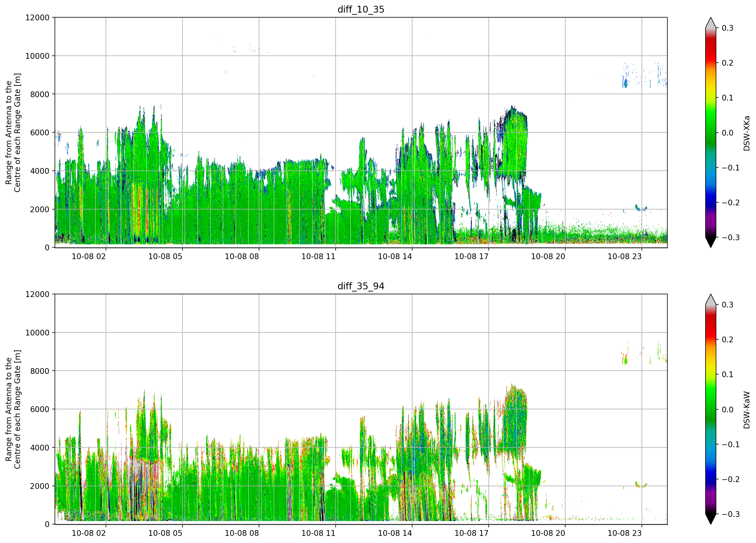Click the 10-08 20 tick label on bottom plot
756x543 pixels.
[548, 533]
